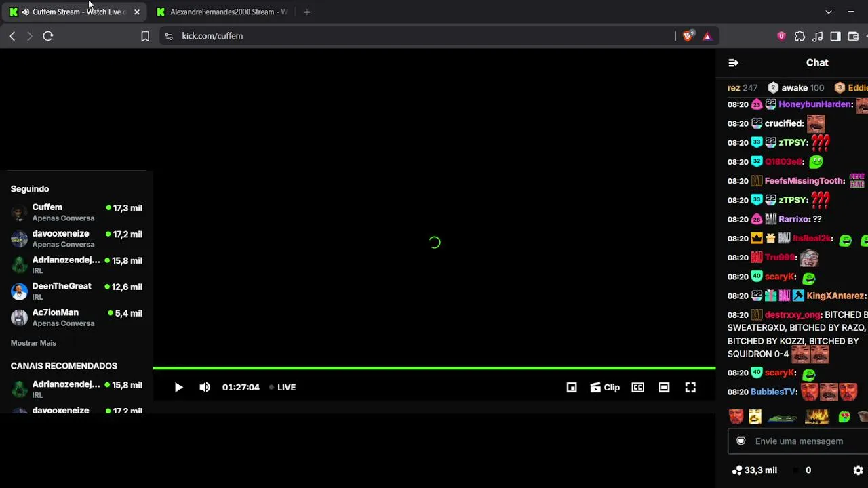Image resolution: width=868 pixels, height=488 pixels.
Task: Select Rarrixo username in chat
Action: click(x=794, y=220)
